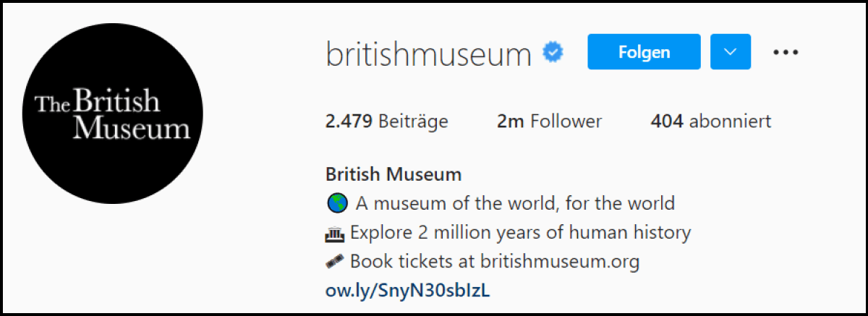Click the '2m' follower number
The height and width of the screenshot is (316, 868).
[x=510, y=121]
